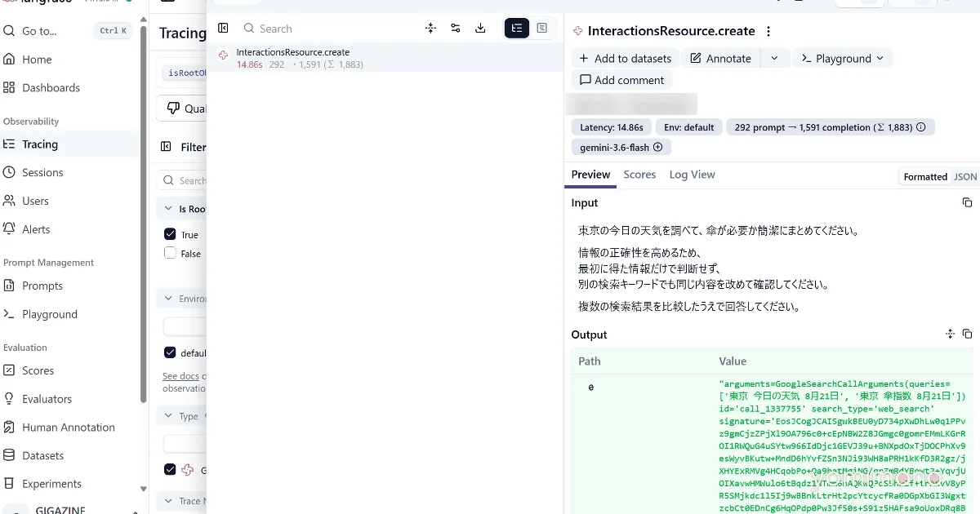Image resolution: width=980 pixels, height=514 pixels.
Task: Click the Sessions clock icon
Action: [x=10, y=173]
